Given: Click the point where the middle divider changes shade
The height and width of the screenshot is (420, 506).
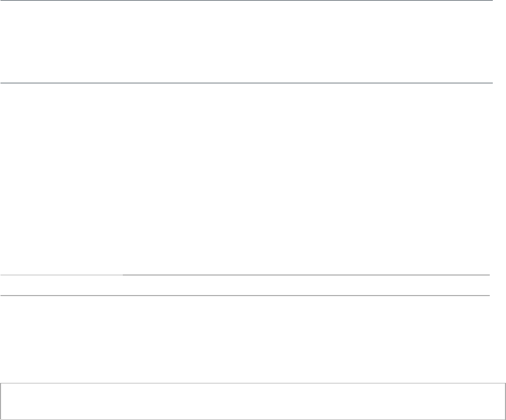Looking at the screenshot, I should pyautogui.click(x=123, y=275).
